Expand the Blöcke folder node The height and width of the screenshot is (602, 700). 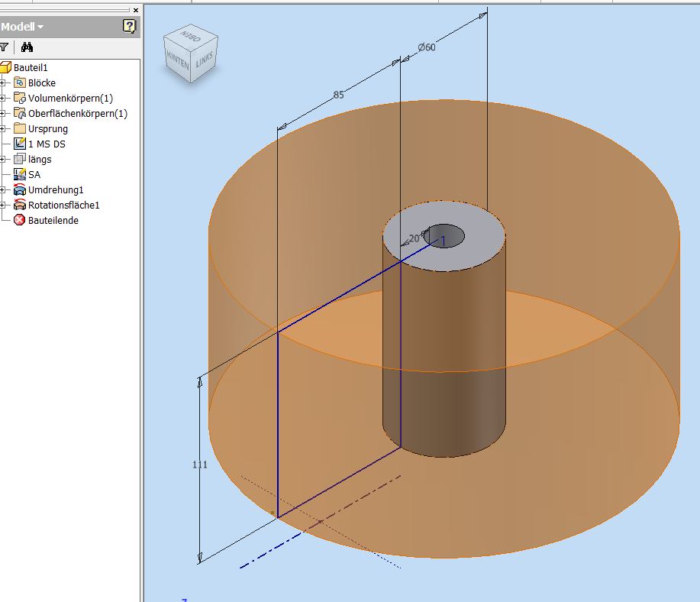(4, 83)
